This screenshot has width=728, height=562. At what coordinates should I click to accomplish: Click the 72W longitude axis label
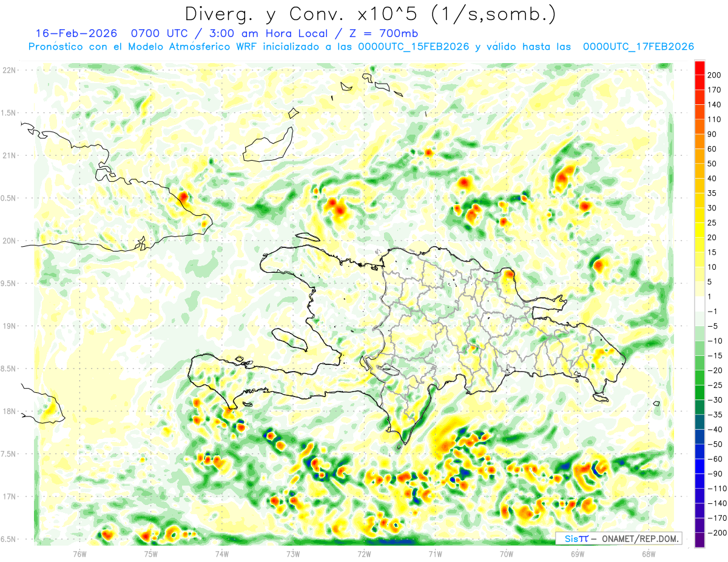coord(364,553)
